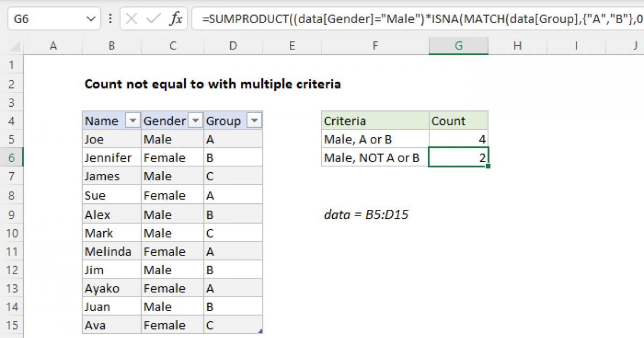Open the Name Box dropdown arrow
This screenshot has height=338, width=644.
tap(91, 18)
